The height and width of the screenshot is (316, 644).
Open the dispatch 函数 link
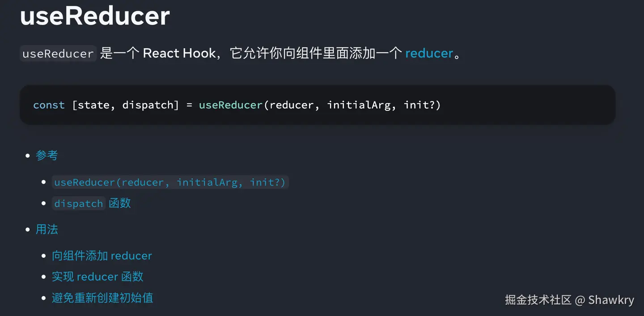coord(92,203)
